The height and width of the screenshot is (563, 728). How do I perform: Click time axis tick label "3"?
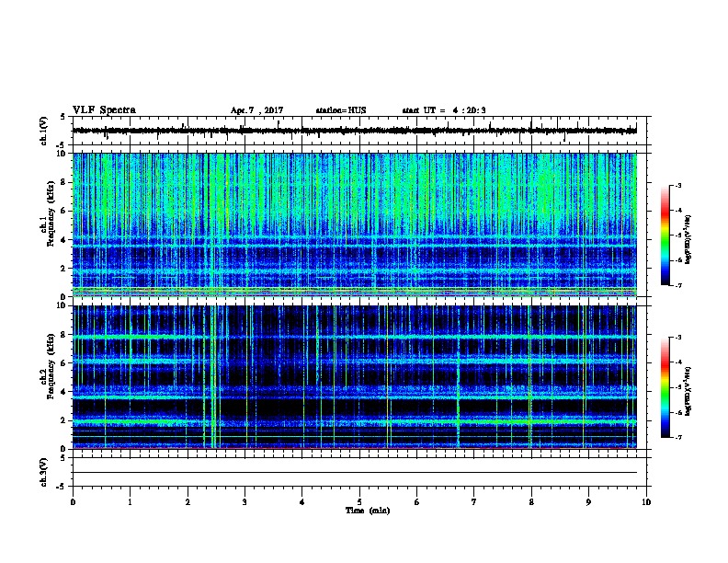point(245,502)
